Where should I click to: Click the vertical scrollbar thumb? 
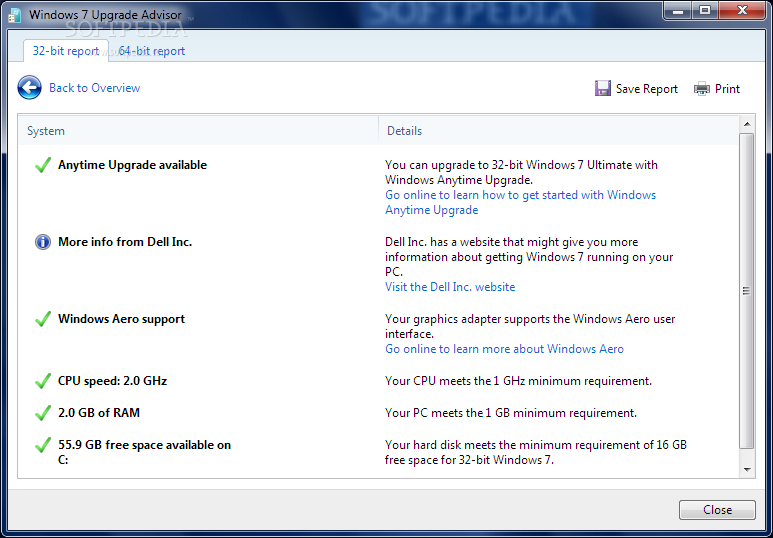coord(747,291)
